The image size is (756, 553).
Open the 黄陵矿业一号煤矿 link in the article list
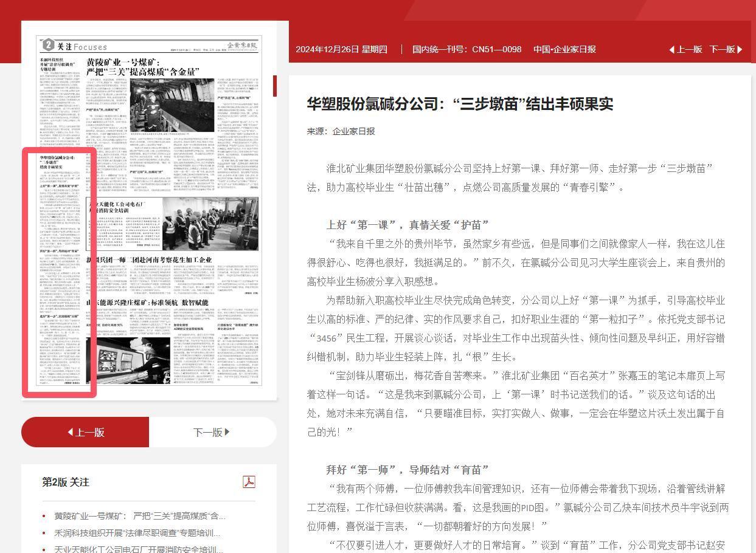coord(139,516)
